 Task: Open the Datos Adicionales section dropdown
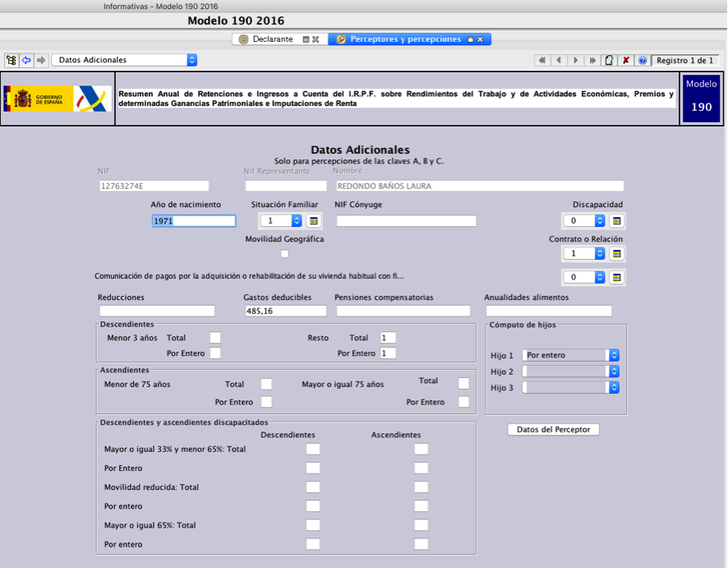[x=124, y=60]
